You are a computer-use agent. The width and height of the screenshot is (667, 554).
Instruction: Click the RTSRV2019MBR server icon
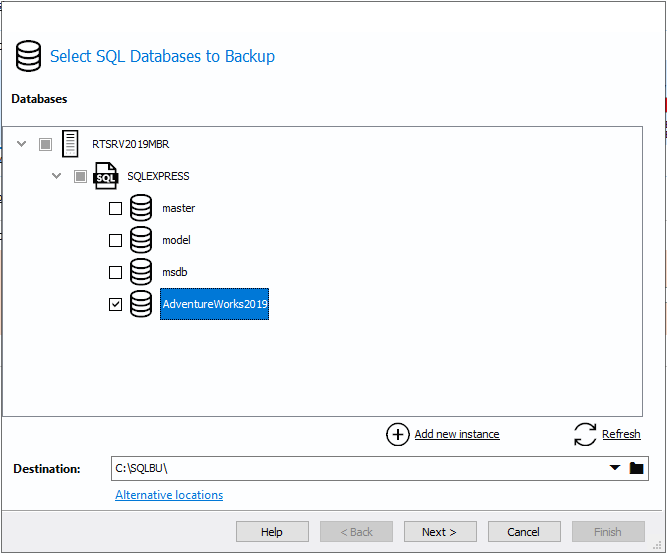(x=70, y=144)
